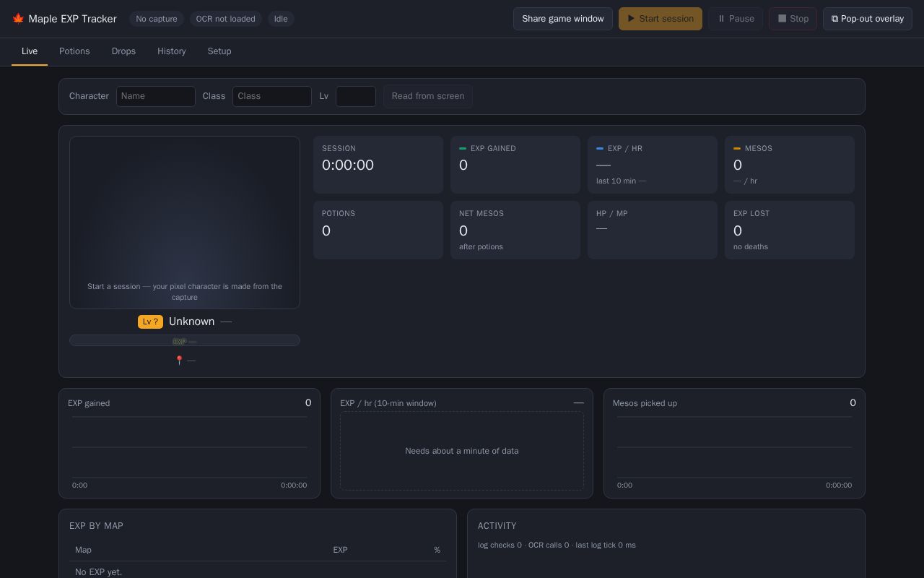
Task: Click the EXP GAINED stat card
Action: (515, 165)
